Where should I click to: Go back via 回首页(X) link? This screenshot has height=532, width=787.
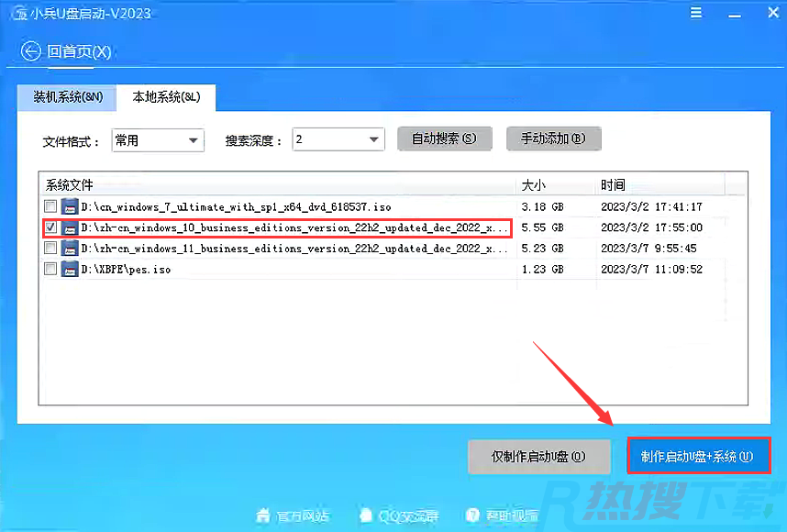pyautogui.click(x=79, y=51)
